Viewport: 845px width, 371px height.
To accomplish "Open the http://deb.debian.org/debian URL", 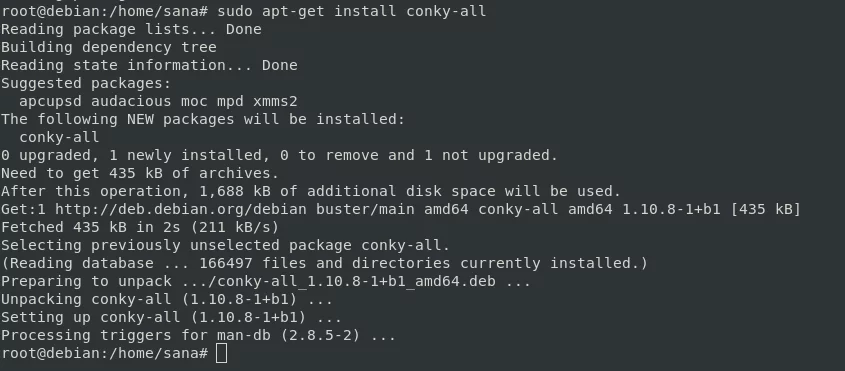I will 181,209.
